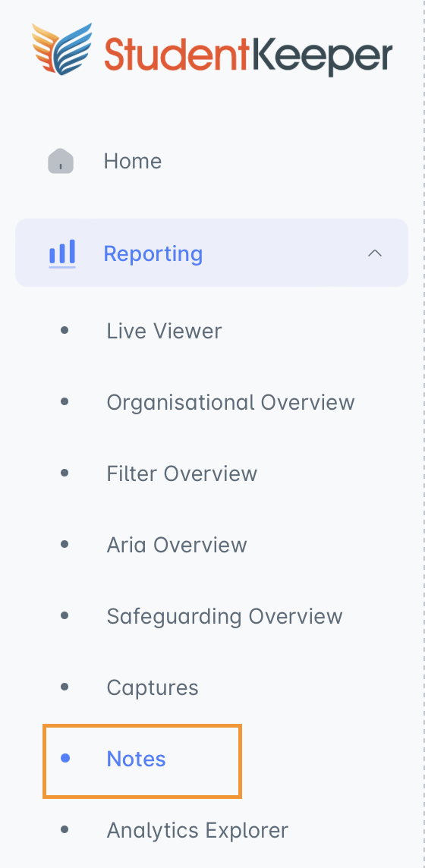Open the Captures page
This screenshot has height=868, width=425.
click(x=153, y=687)
